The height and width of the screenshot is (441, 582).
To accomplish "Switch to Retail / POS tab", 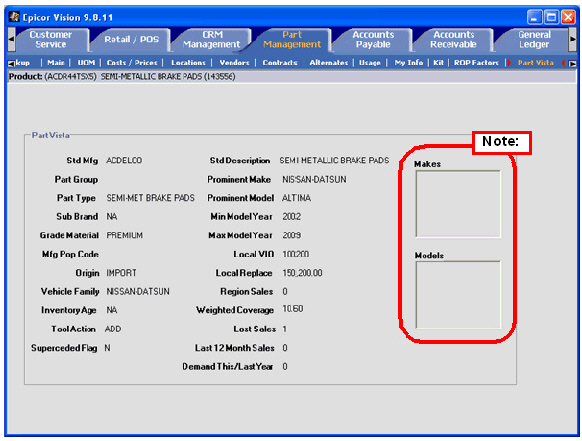I will click(x=131, y=39).
